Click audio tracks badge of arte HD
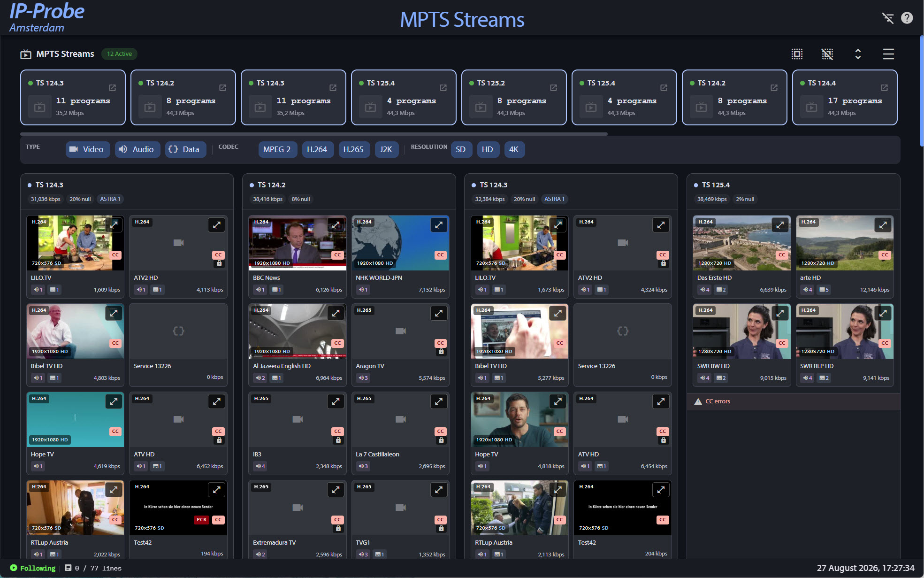The image size is (924, 578). (x=807, y=290)
